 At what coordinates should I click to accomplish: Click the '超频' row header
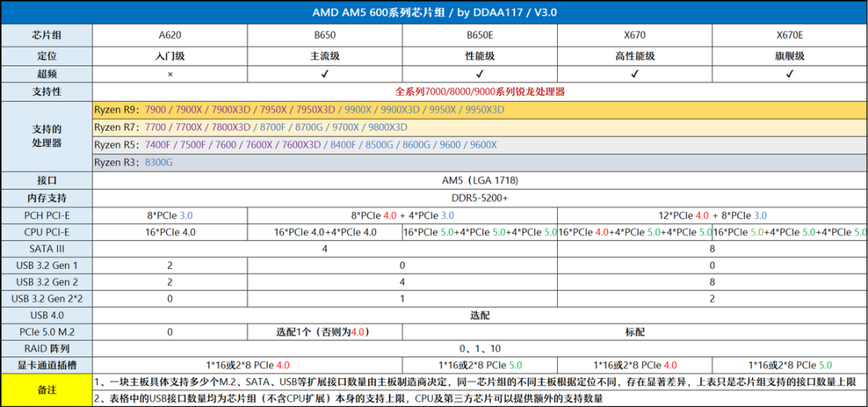tap(47, 74)
